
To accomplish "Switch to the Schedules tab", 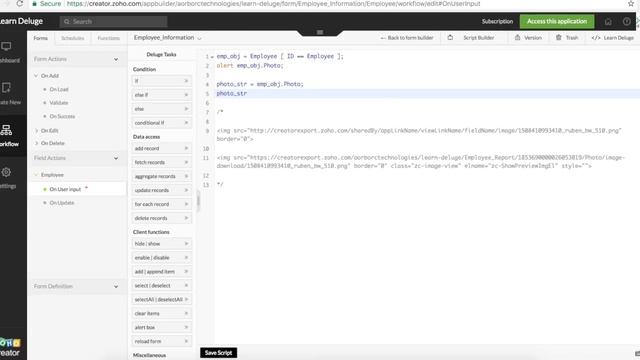I will click(x=73, y=38).
